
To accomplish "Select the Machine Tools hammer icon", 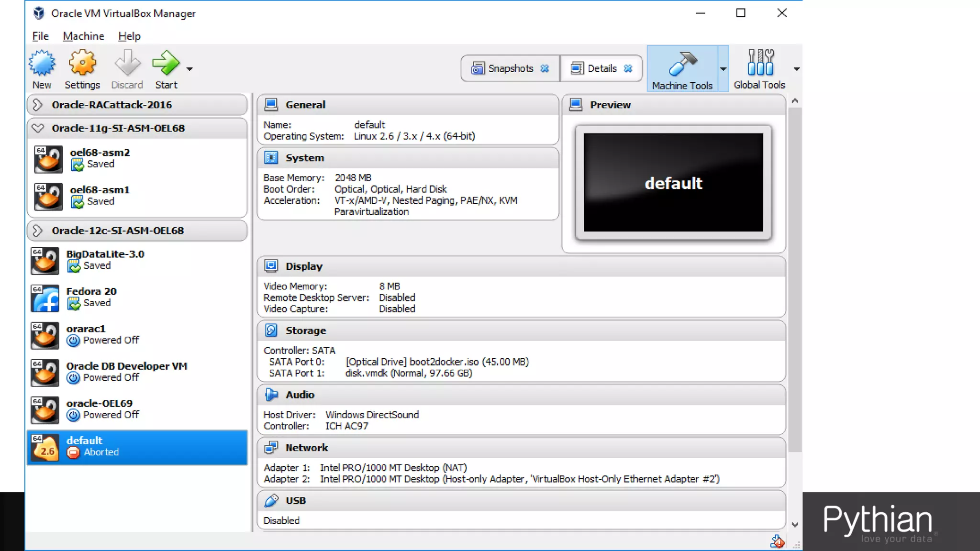I will click(x=682, y=64).
